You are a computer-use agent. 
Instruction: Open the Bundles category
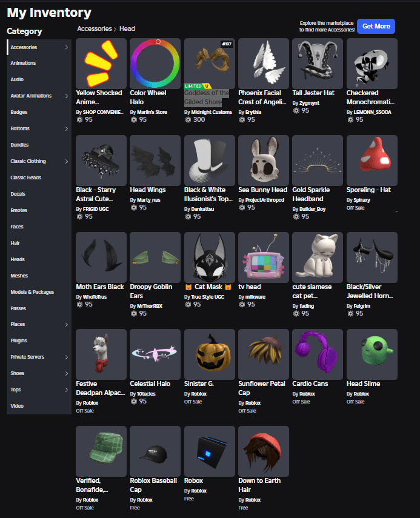pos(39,145)
